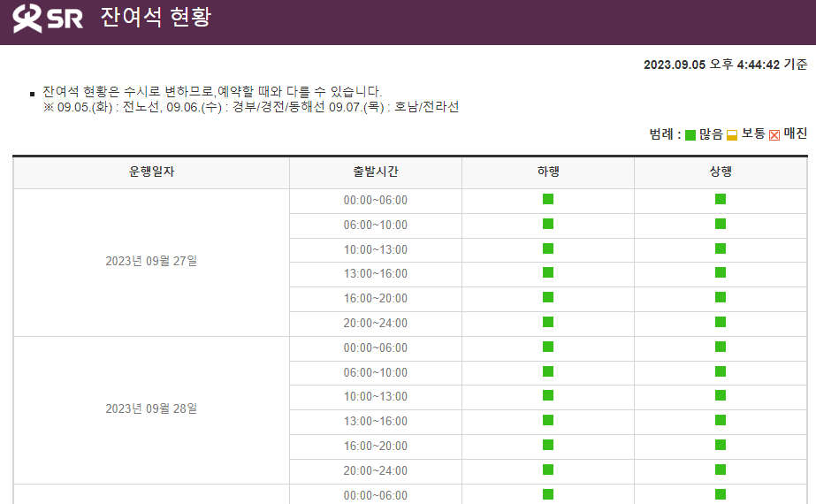This screenshot has width=816, height=504.
Task: Click the 많음 legend text
Action: pos(711,134)
